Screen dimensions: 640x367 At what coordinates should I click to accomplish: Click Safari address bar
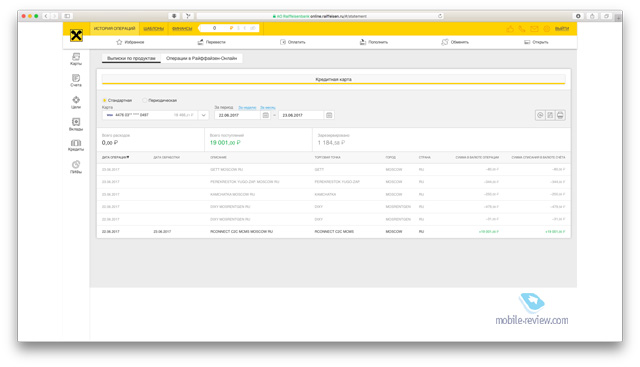pos(319,16)
